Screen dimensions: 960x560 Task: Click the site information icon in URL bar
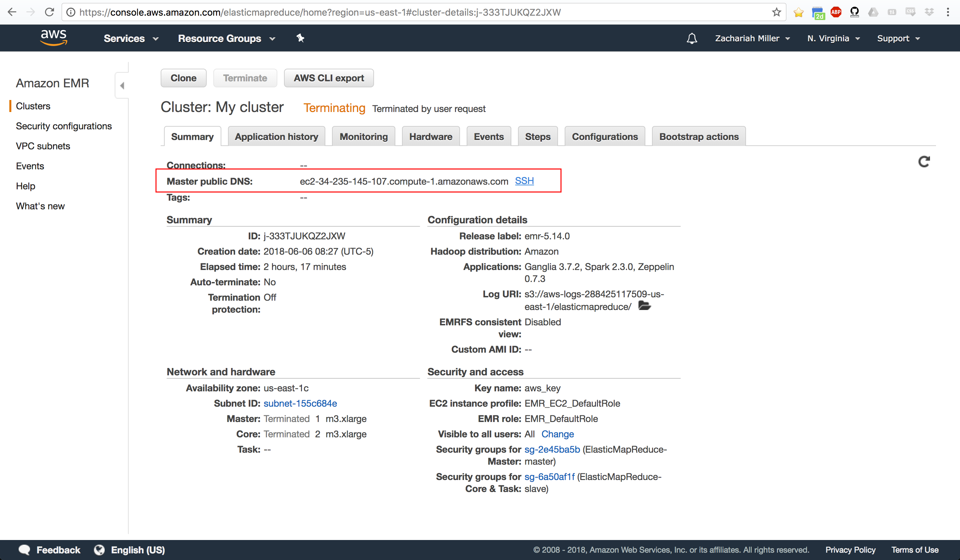(71, 12)
